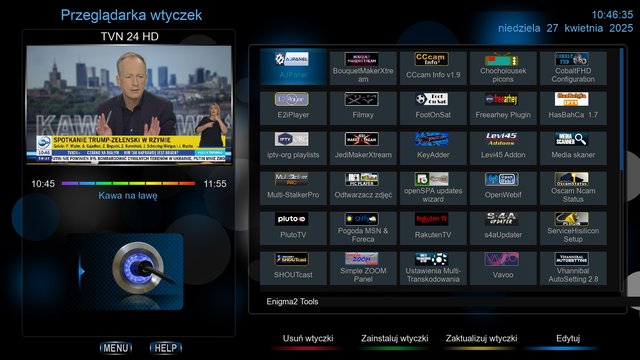The height and width of the screenshot is (360, 640).
Task: Click the Przeglądarka wtyczek title
Action: tap(131, 15)
